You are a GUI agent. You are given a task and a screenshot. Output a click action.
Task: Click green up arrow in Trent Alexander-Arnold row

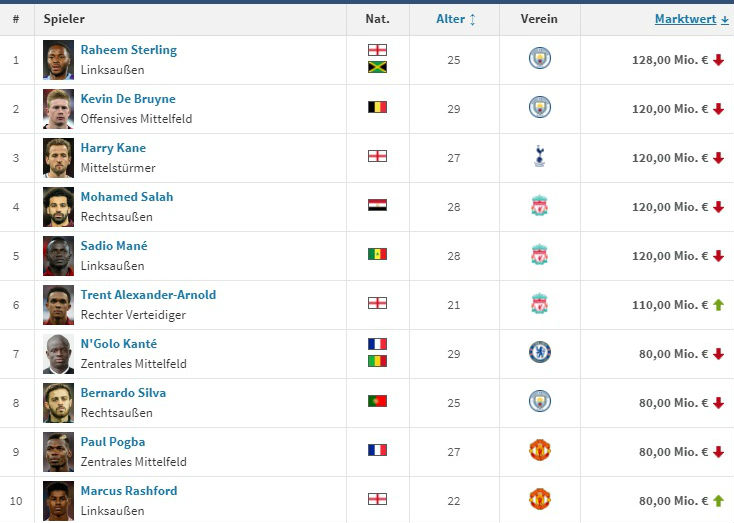point(718,304)
